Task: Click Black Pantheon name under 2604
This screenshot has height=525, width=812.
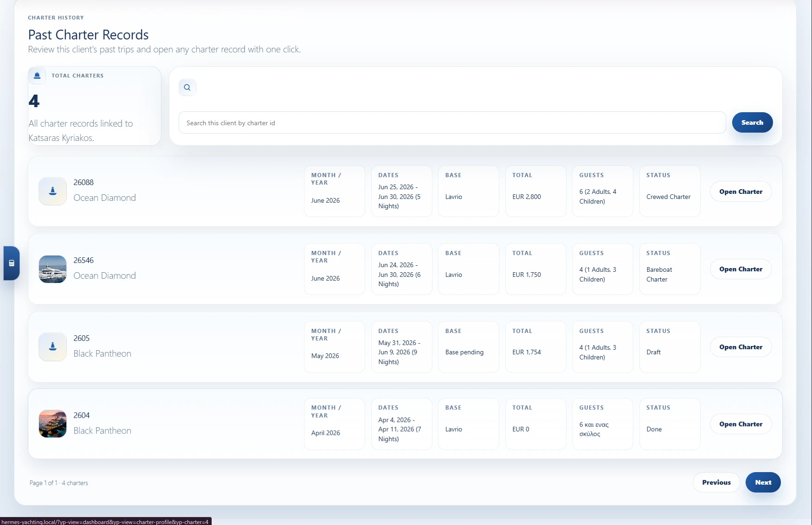Action: (x=103, y=431)
